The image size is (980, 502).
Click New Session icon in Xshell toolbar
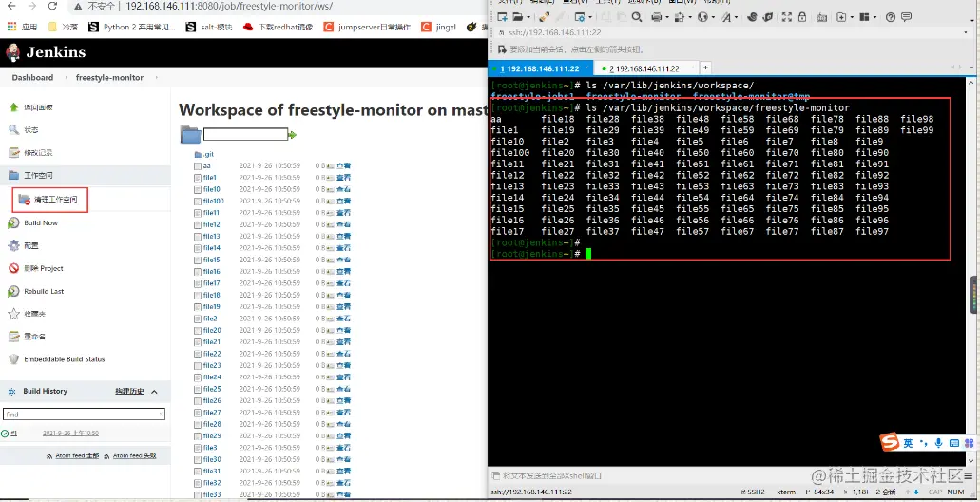tap(502, 17)
